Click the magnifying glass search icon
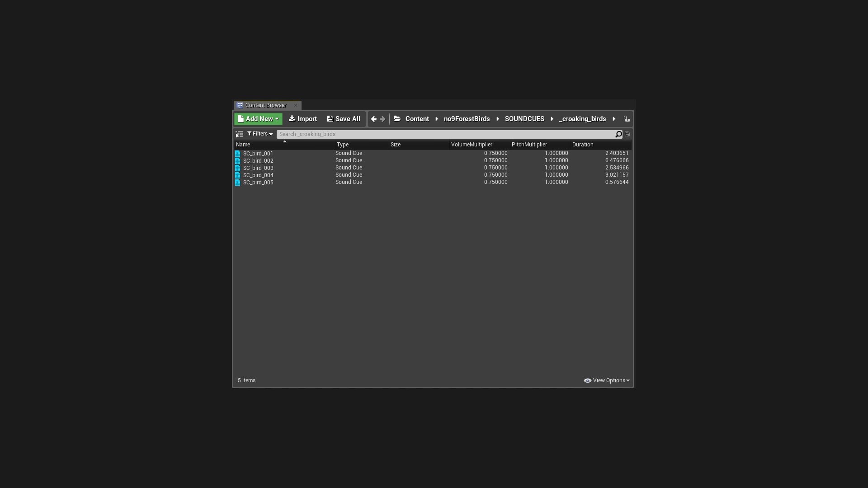868x488 pixels. pyautogui.click(x=618, y=134)
